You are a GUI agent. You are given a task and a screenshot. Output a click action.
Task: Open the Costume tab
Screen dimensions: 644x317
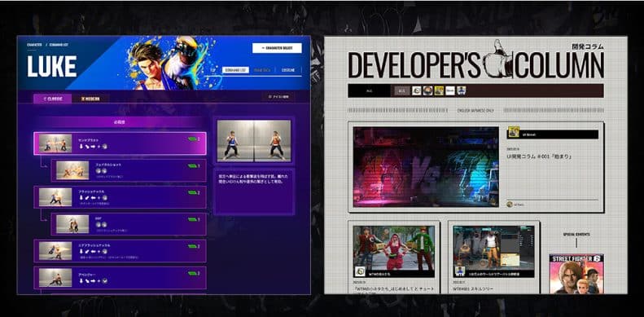pyautogui.click(x=288, y=70)
